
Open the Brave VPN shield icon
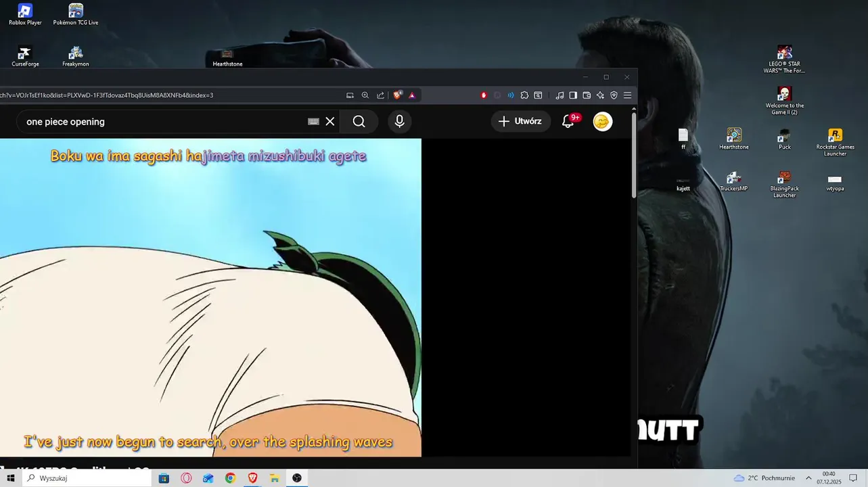pyautogui.click(x=614, y=95)
